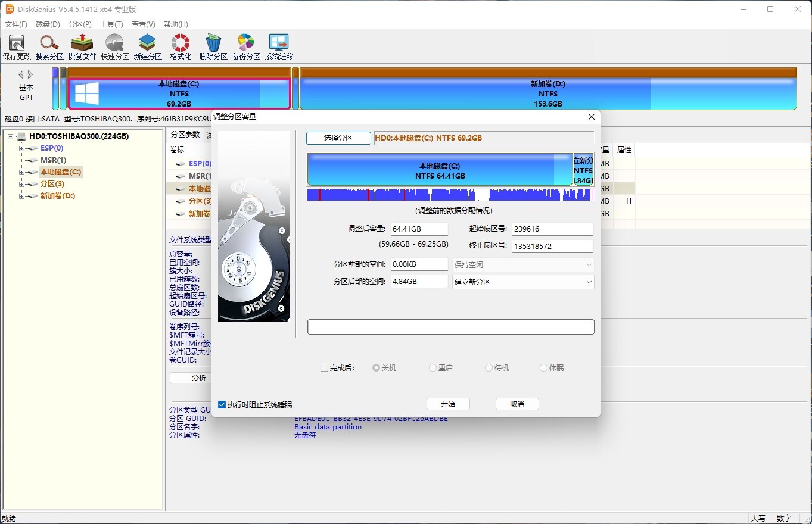Select the 重启 (restart) radio button
Viewport: 812px width, 524px height.
click(433, 368)
